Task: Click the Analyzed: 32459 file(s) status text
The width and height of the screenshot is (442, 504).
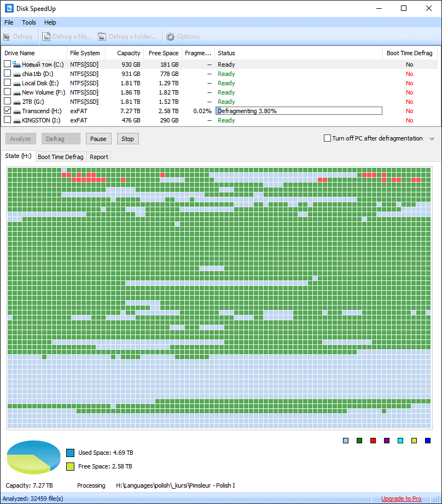Action: pyautogui.click(x=33, y=499)
